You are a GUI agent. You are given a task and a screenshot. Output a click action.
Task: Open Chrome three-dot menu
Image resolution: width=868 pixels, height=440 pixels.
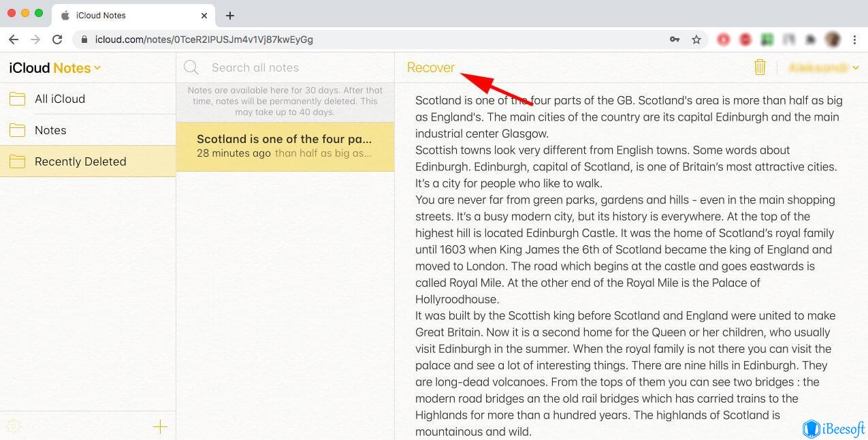[855, 40]
